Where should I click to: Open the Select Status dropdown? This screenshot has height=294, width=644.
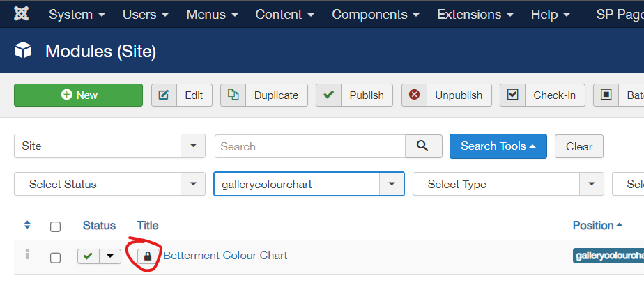pyautogui.click(x=109, y=184)
